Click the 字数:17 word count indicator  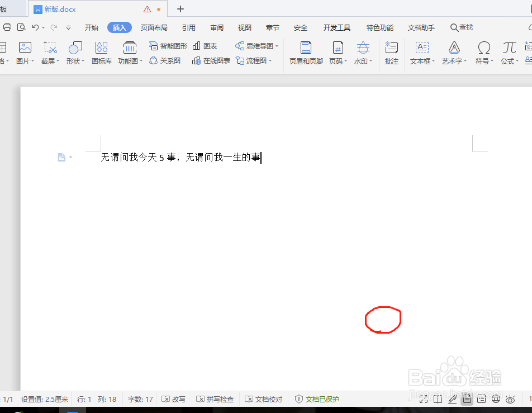tap(140, 399)
